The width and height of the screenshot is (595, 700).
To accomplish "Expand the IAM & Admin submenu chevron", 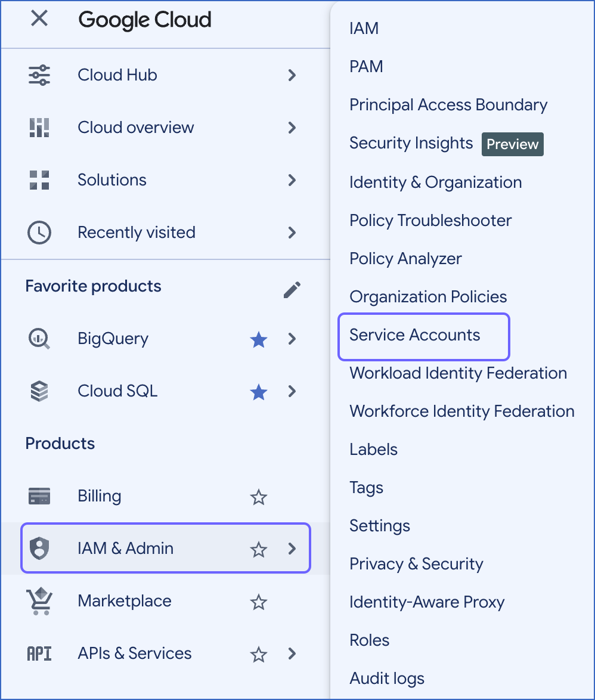I will (292, 548).
